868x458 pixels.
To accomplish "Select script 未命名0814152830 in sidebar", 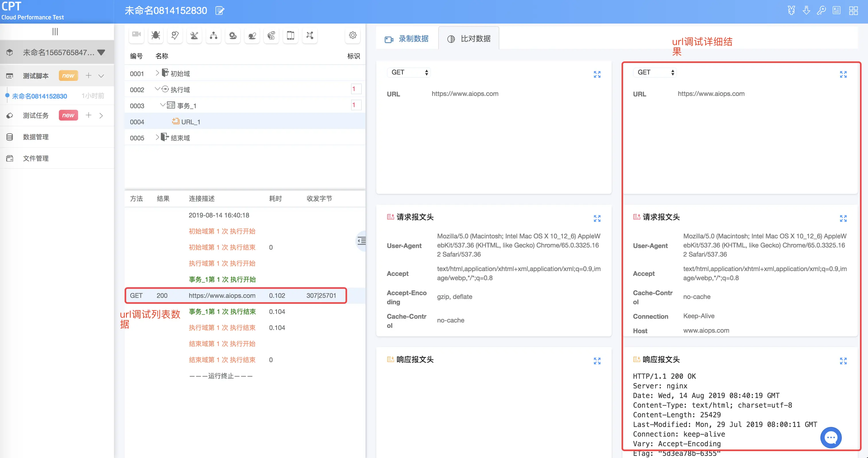I will 39,96.
